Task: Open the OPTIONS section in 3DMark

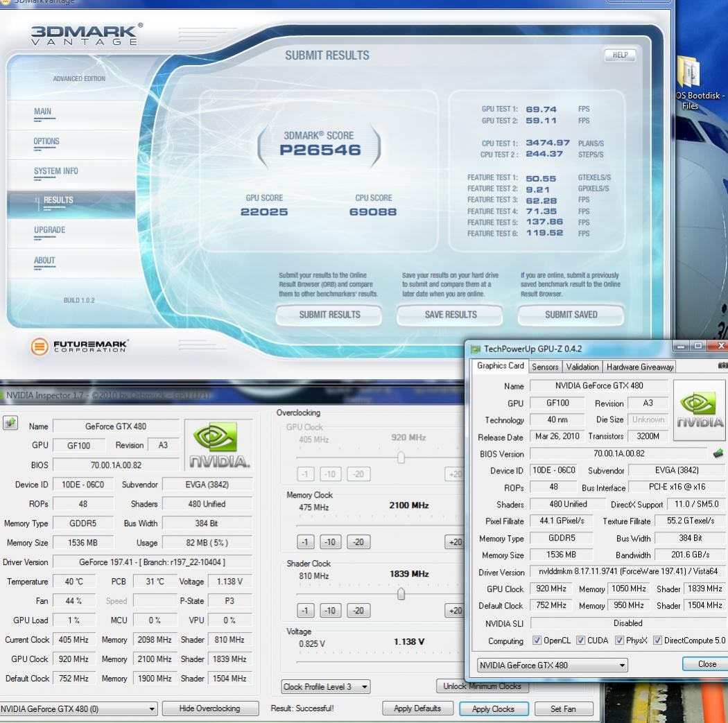Action: pyautogui.click(x=46, y=141)
